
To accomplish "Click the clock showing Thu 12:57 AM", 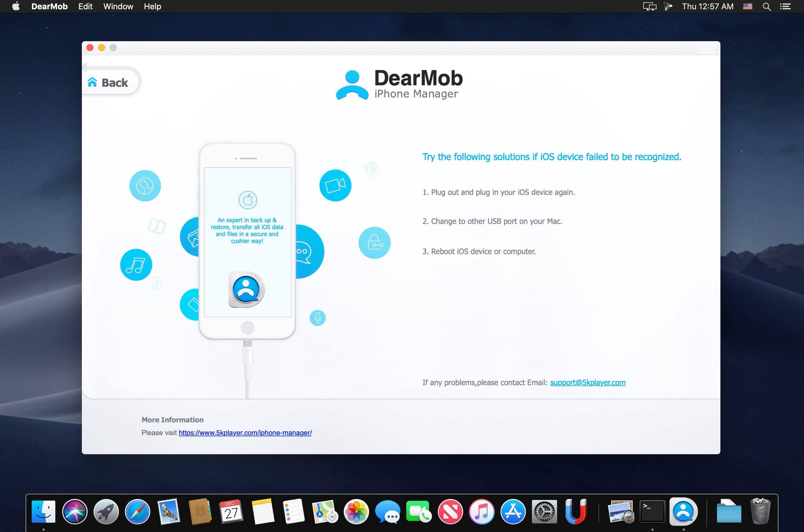I will pos(708,6).
